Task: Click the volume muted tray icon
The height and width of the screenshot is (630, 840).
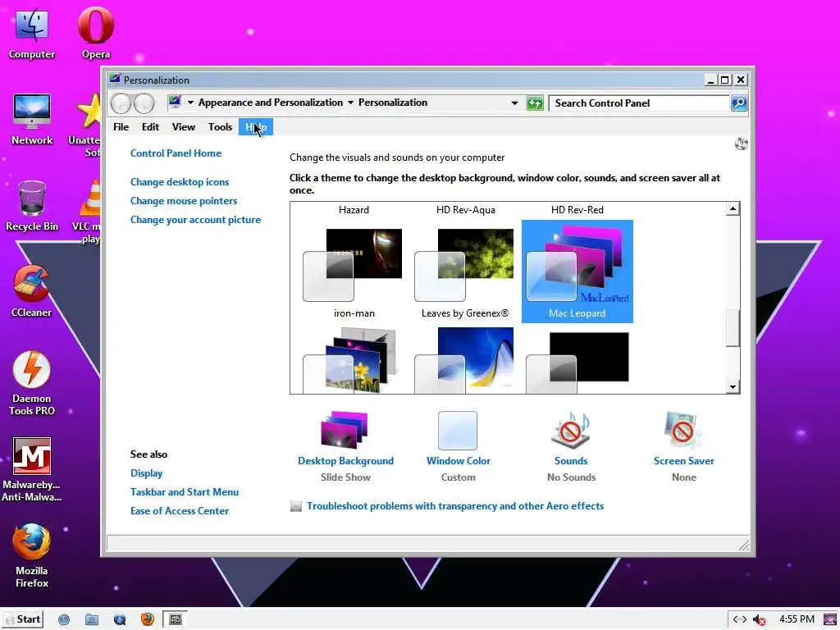Action: (759, 620)
